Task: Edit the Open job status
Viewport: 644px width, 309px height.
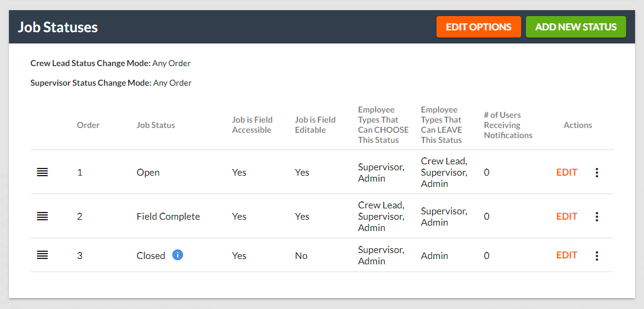Action: (566, 172)
